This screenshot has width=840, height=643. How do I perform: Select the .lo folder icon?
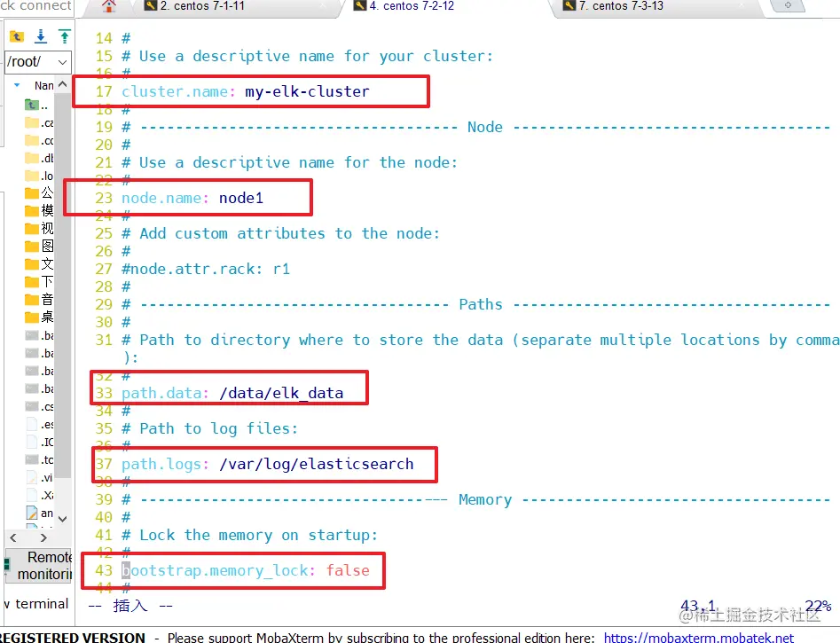tap(32, 176)
